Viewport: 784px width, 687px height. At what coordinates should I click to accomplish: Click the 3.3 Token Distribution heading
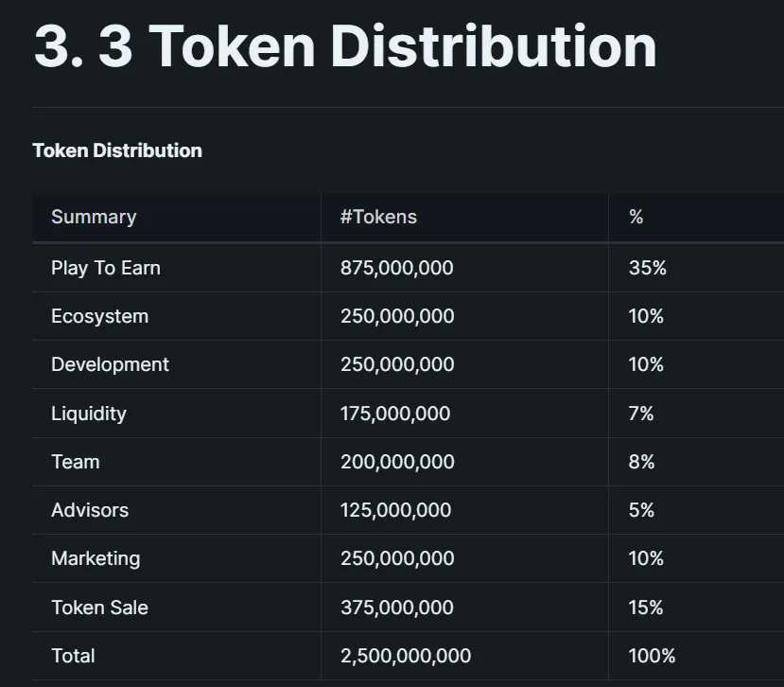point(345,46)
